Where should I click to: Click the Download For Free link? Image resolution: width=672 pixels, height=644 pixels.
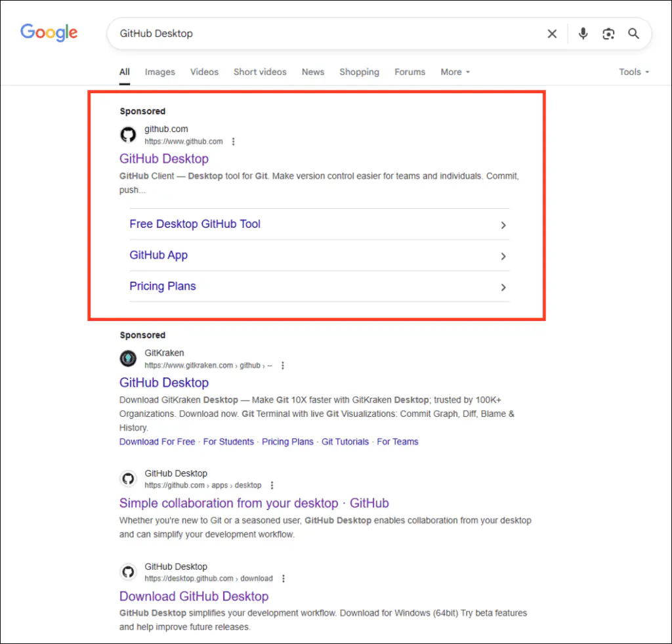click(157, 442)
